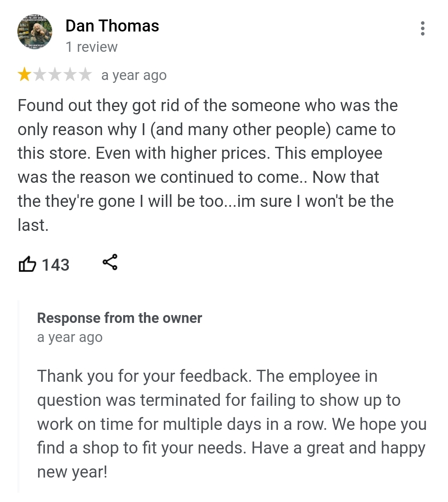
Task: Select the owner reply starting Thank you
Action: (x=232, y=424)
